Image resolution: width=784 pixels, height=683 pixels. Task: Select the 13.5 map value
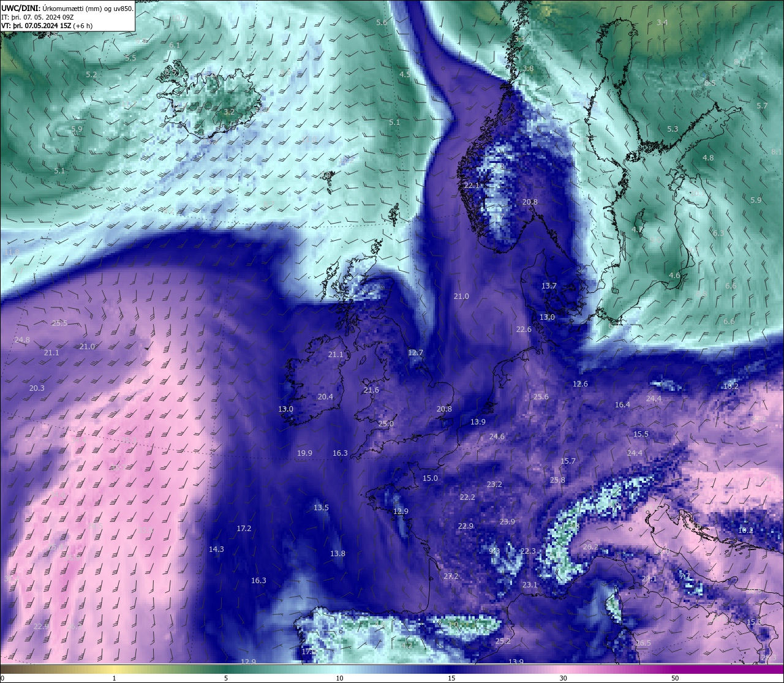[321, 508]
